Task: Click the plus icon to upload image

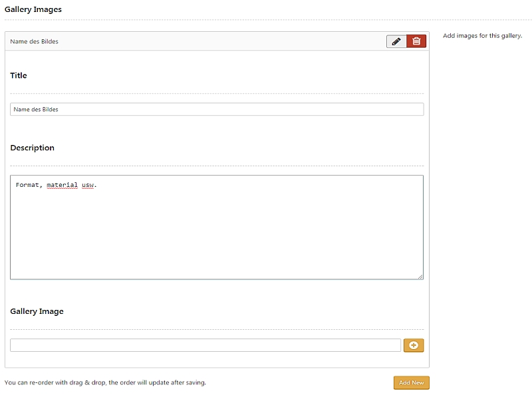Action: (x=414, y=345)
